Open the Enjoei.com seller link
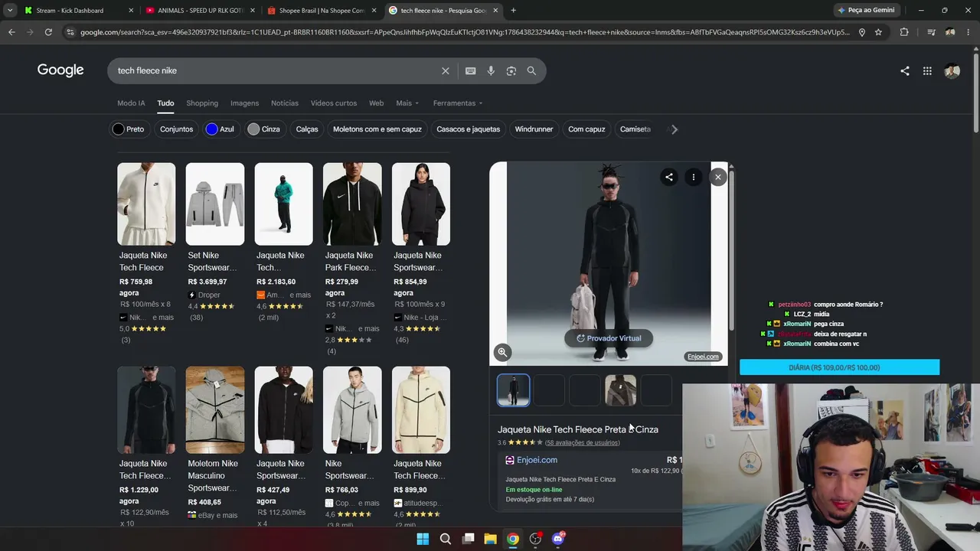 coord(537,460)
